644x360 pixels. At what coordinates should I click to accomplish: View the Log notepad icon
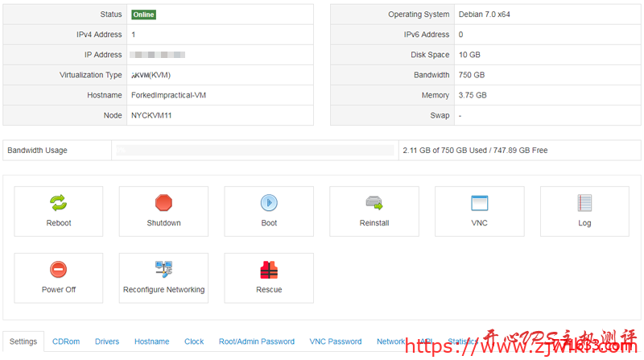coord(584,203)
